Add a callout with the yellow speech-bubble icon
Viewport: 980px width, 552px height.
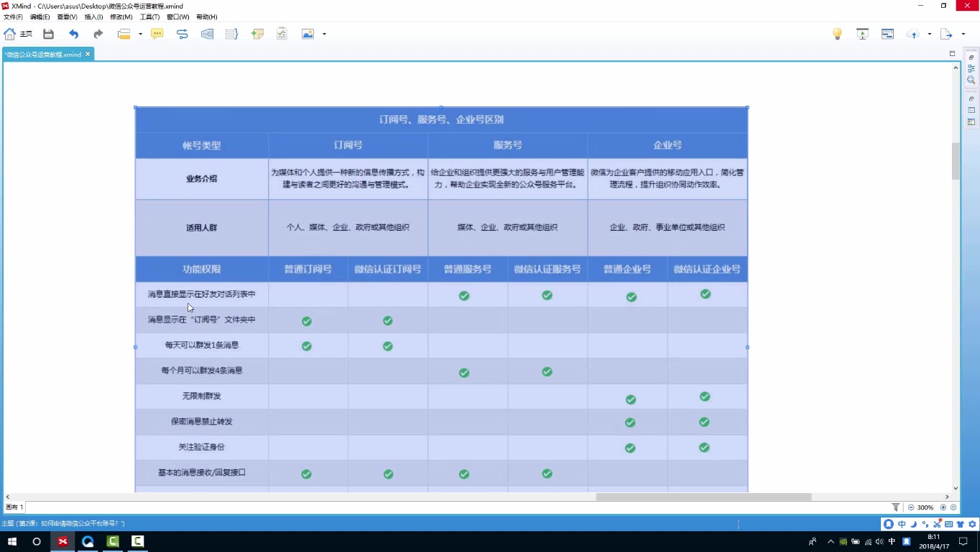point(157,34)
